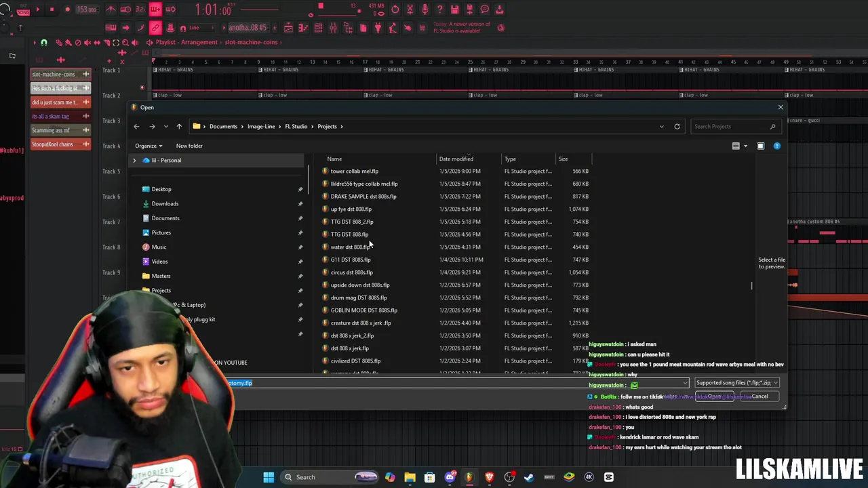Click the undo history icon in the FL Studio toolbar

pos(395,9)
